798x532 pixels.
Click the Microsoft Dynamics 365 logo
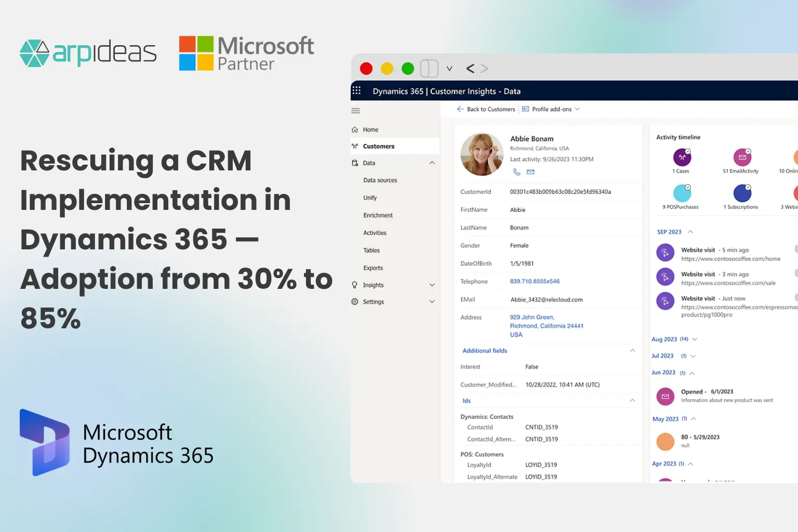coord(116,443)
